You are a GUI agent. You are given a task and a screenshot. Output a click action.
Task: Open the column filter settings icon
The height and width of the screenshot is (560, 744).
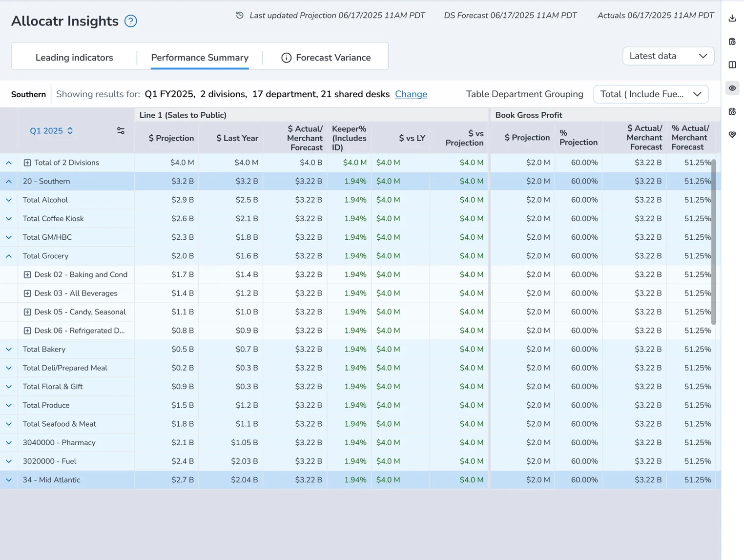click(x=121, y=131)
